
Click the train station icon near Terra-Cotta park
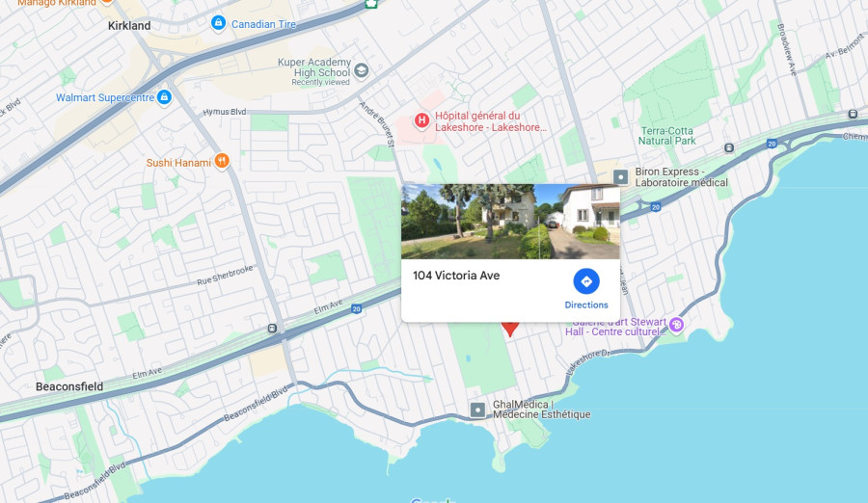coord(729,147)
